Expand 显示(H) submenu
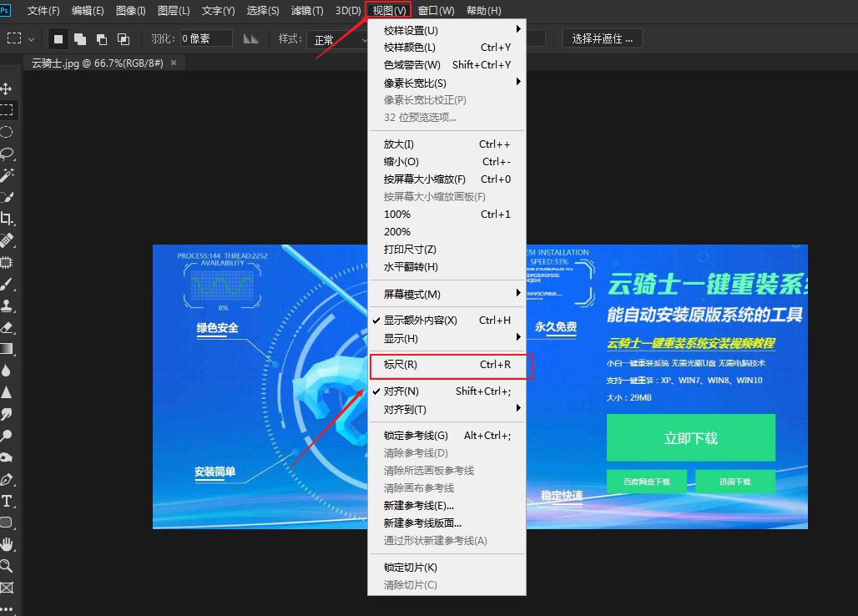This screenshot has height=616, width=858. (x=447, y=339)
